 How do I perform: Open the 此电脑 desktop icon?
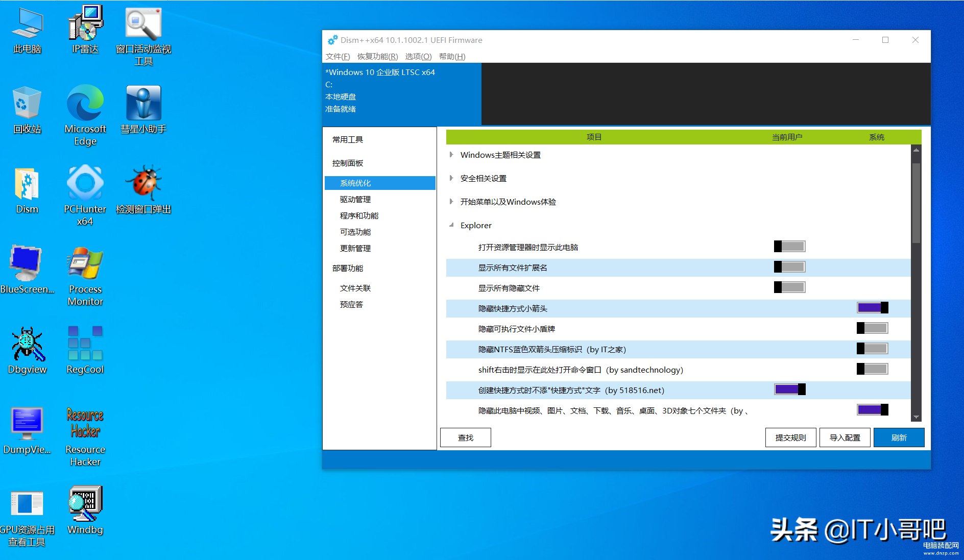click(x=27, y=30)
